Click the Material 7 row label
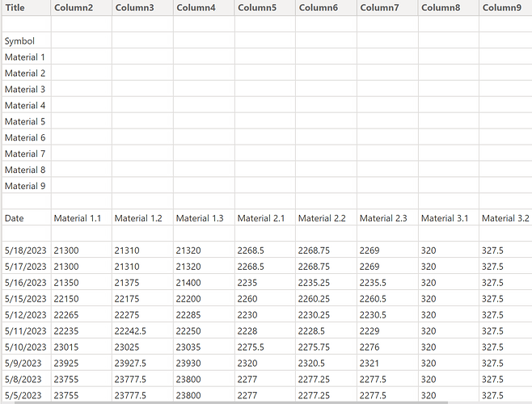This screenshot has width=532, height=404. 27,154
